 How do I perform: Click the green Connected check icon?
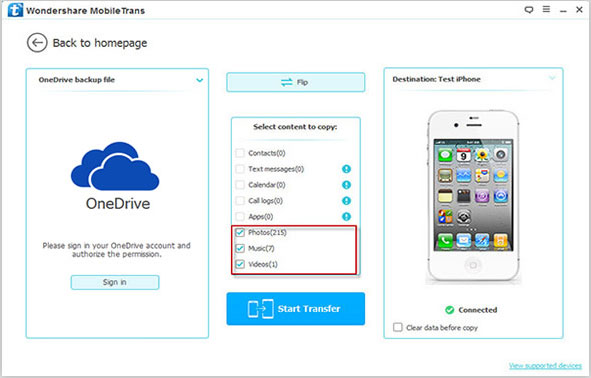[450, 310]
